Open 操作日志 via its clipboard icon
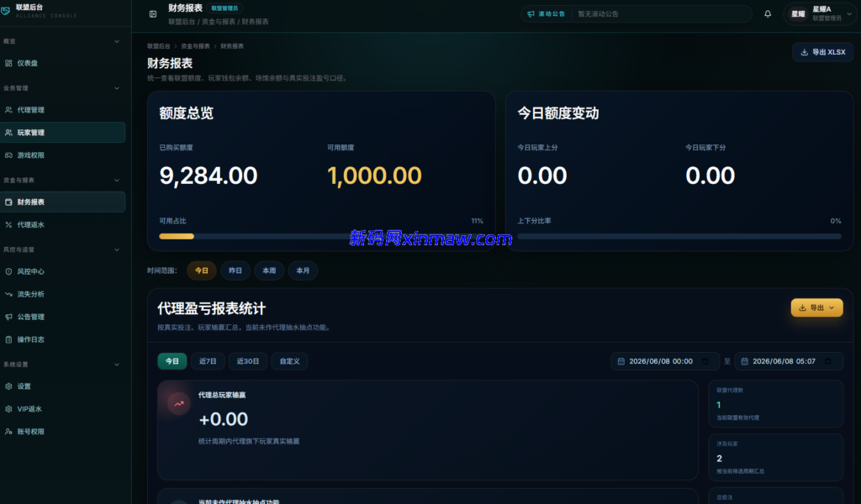Viewport: 861px width, 504px height. (x=8, y=339)
